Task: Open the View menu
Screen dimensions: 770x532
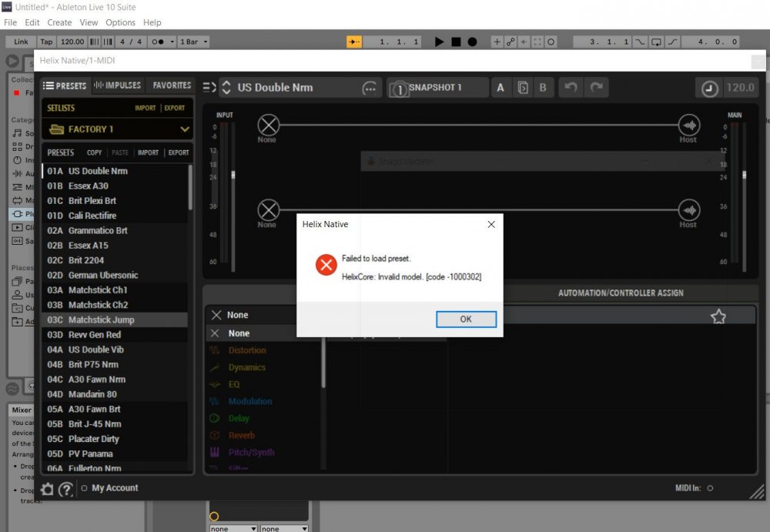Action: (89, 22)
